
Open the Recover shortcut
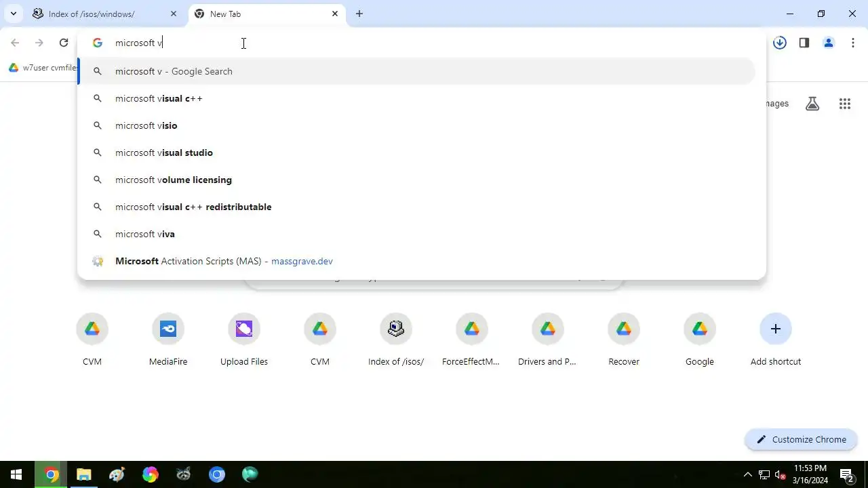(624, 341)
